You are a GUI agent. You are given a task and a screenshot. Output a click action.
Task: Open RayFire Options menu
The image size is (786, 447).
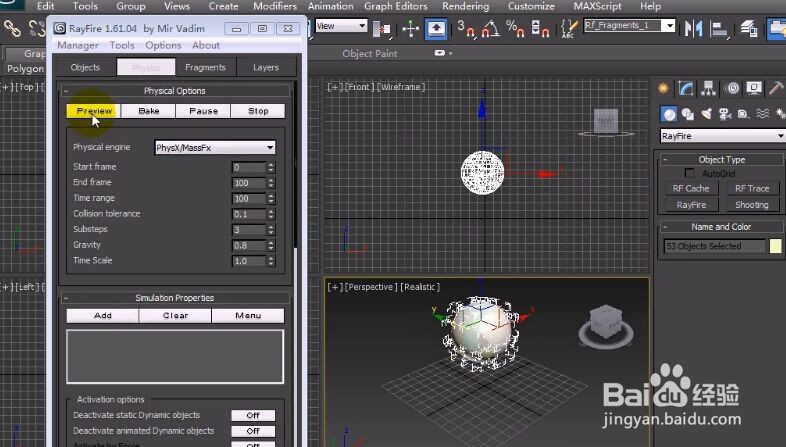(163, 46)
